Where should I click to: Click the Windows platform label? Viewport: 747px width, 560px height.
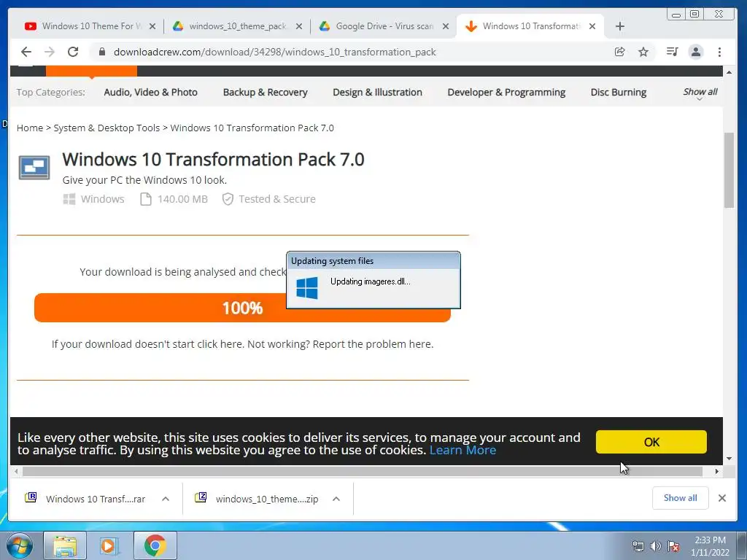coord(94,199)
